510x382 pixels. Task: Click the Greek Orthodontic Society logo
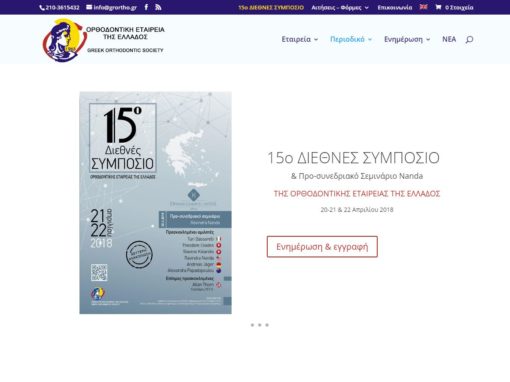tap(103, 40)
